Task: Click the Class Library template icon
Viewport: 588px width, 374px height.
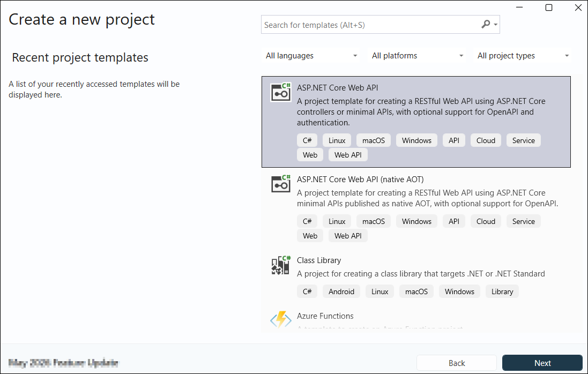Action: pyautogui.click(x=280, y=265)
